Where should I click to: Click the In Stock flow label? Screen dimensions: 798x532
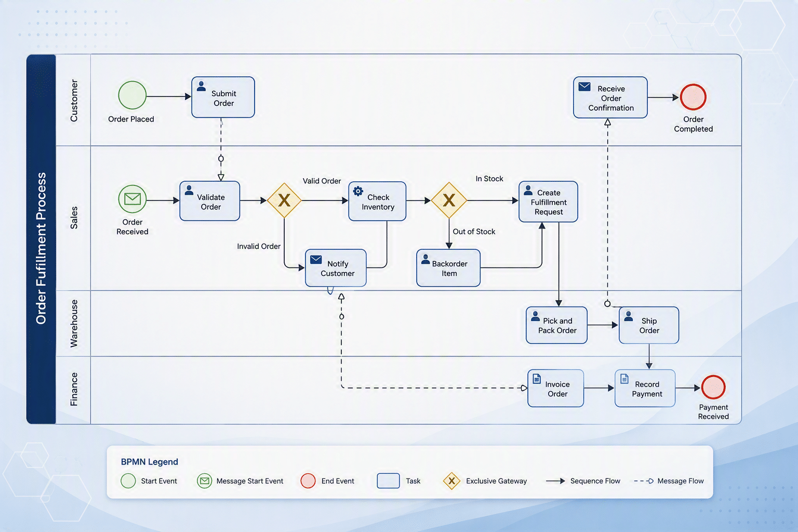(x=489, y=179)
